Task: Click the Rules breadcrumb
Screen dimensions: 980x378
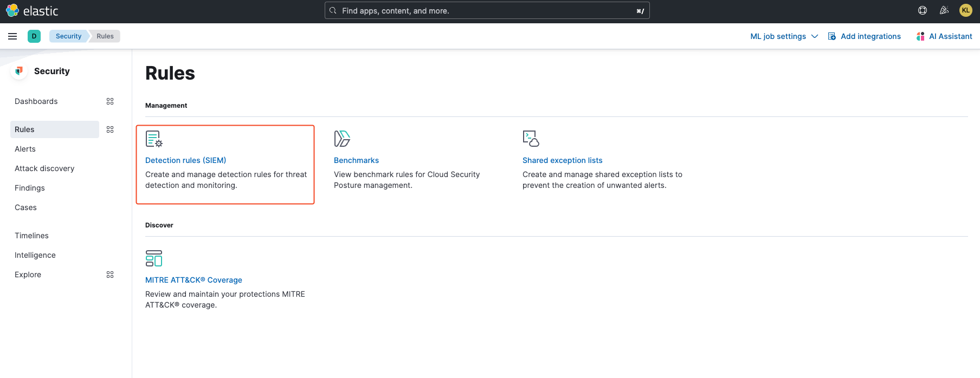Action: [x=105, y=36]
